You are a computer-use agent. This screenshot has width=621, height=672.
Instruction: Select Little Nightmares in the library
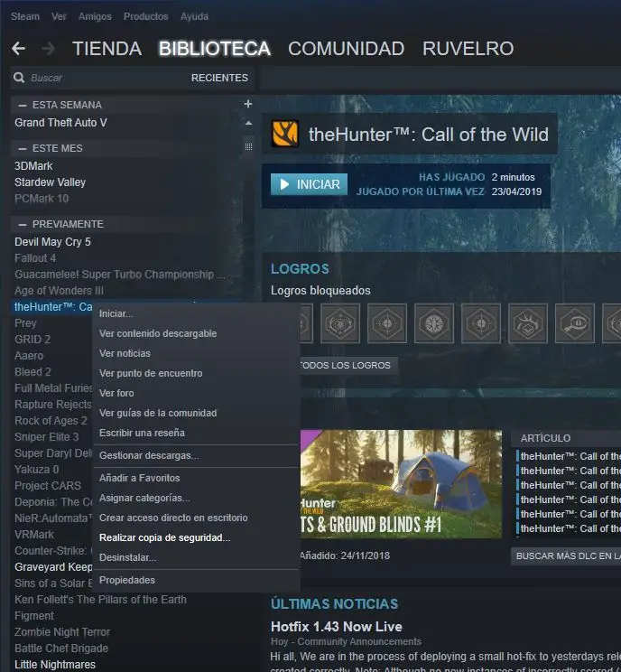[55, 665]
